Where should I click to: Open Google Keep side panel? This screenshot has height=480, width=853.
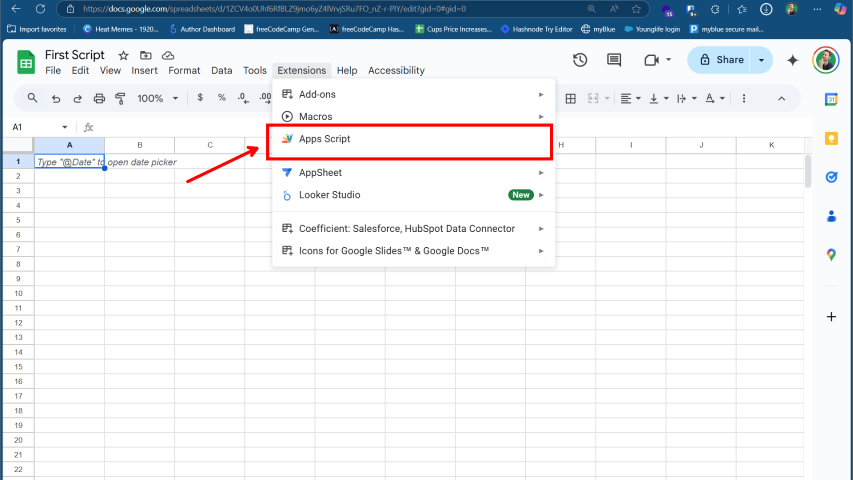click(831, 138)
